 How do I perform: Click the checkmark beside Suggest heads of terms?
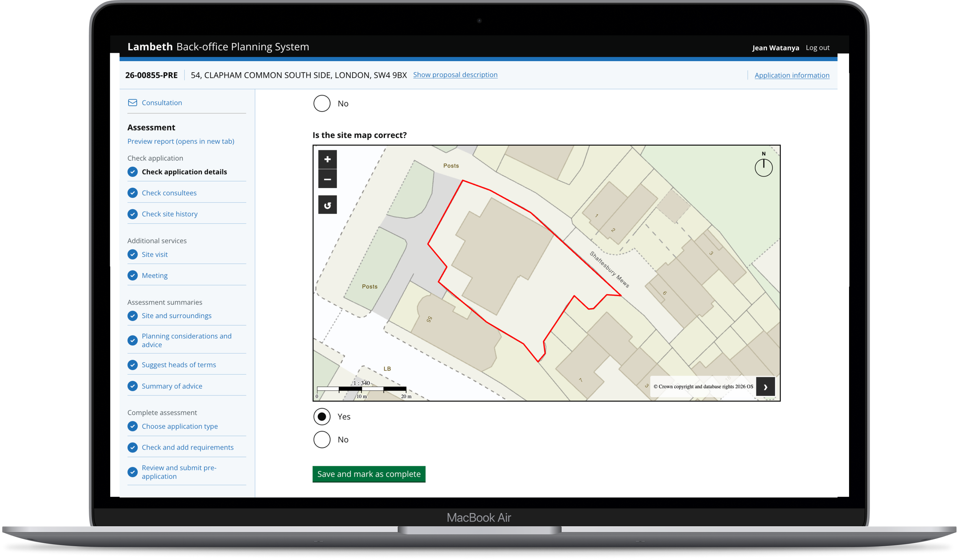(x=132, y=365)
